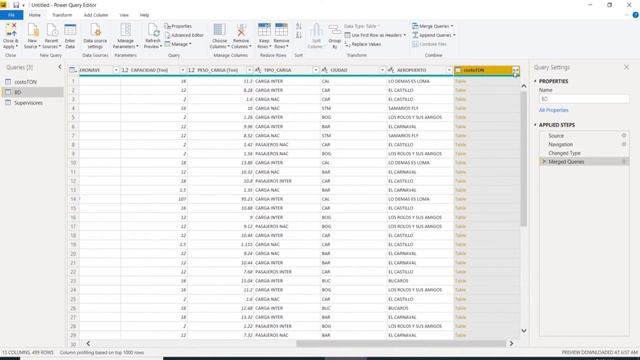Sort ascending with the A-Z icon
The width and height of the screenshot is (640, 360).
(x=299, y=26)
